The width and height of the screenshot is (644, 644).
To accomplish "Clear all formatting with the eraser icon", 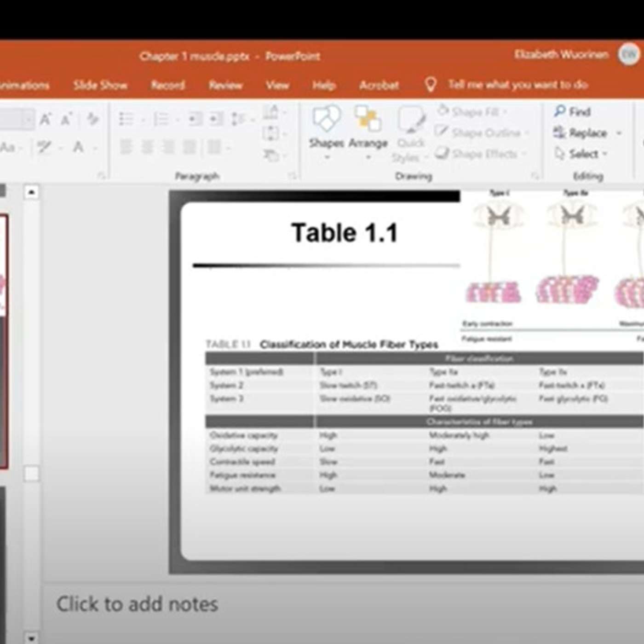I will click(x=93, y=119).
